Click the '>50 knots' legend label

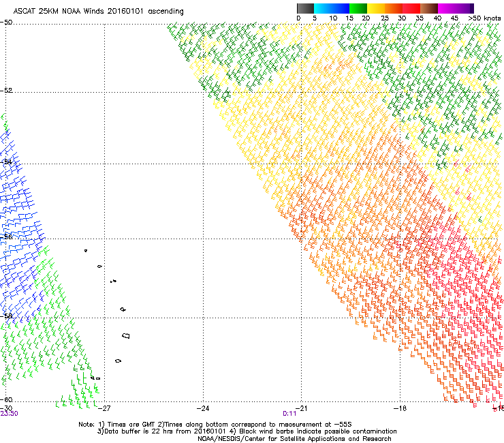click(x=484, y=18)
